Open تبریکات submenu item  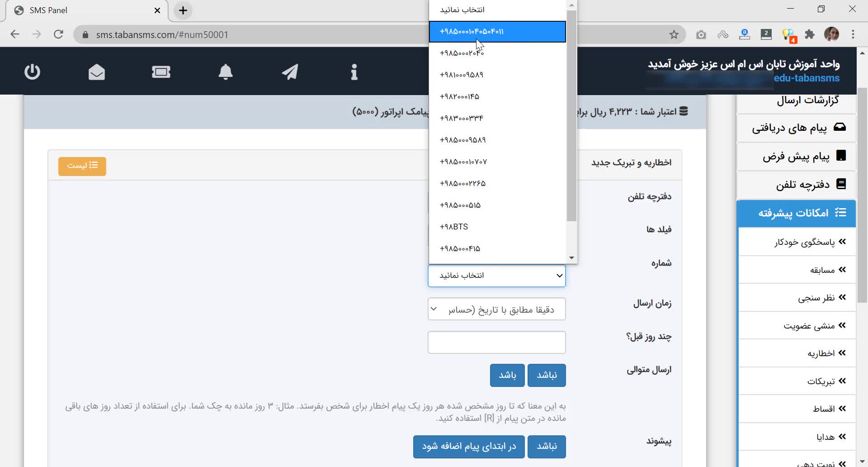[x=797, y=381]
